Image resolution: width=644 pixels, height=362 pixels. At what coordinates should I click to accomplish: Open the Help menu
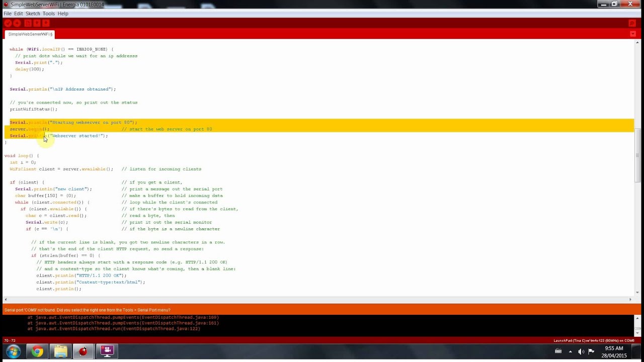63,14
